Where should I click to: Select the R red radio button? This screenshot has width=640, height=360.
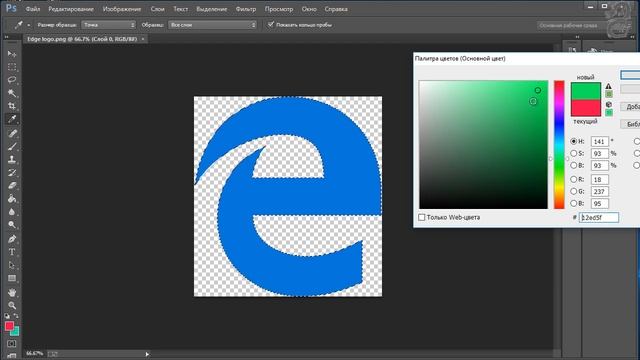(x=573, y=179)
